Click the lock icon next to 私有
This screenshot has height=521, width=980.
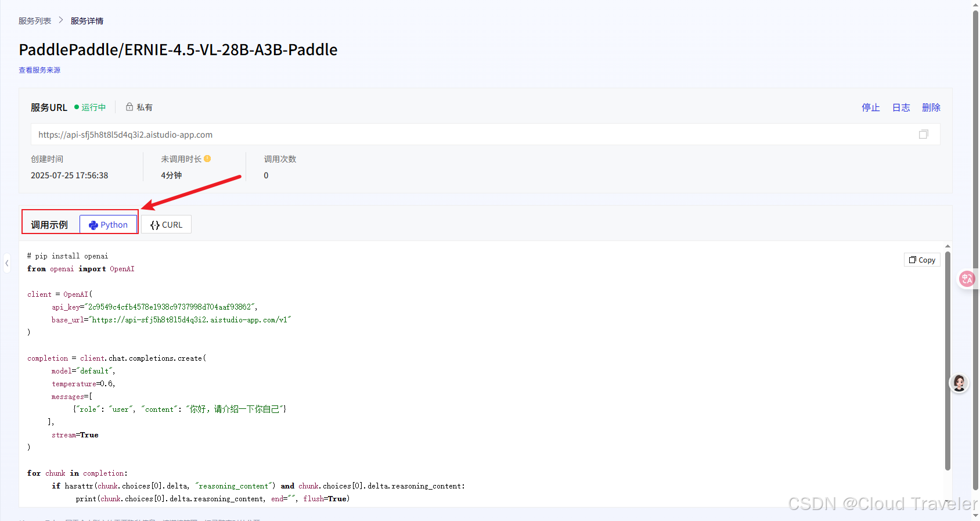(129, 107)
